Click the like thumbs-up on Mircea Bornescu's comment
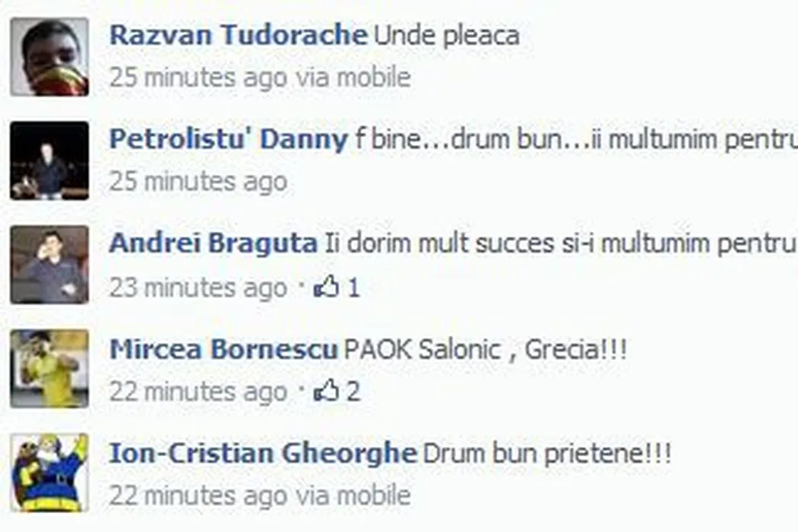The height and width of the screenshot is (532, 798). (326, 391)
